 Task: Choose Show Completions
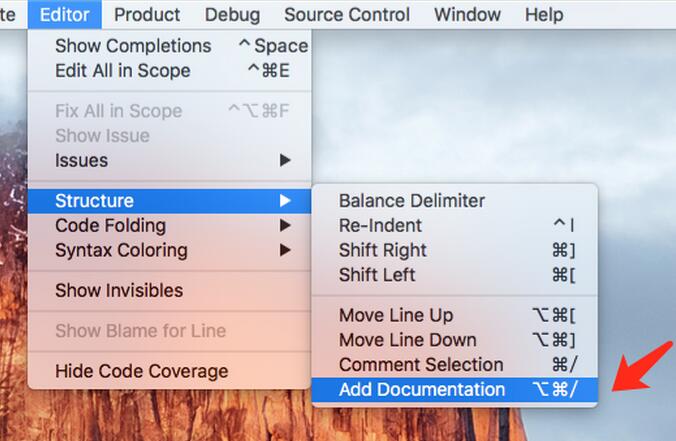point(133,46)
